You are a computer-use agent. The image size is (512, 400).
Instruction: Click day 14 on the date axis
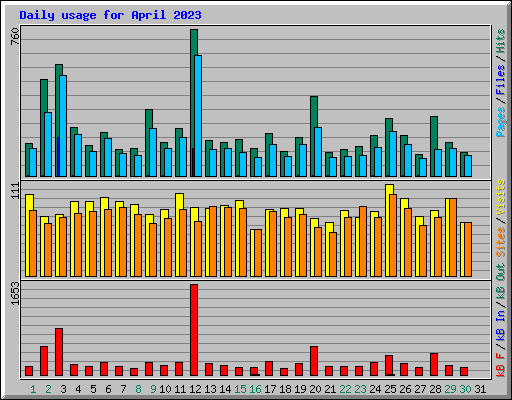click(x=225, y=389)
